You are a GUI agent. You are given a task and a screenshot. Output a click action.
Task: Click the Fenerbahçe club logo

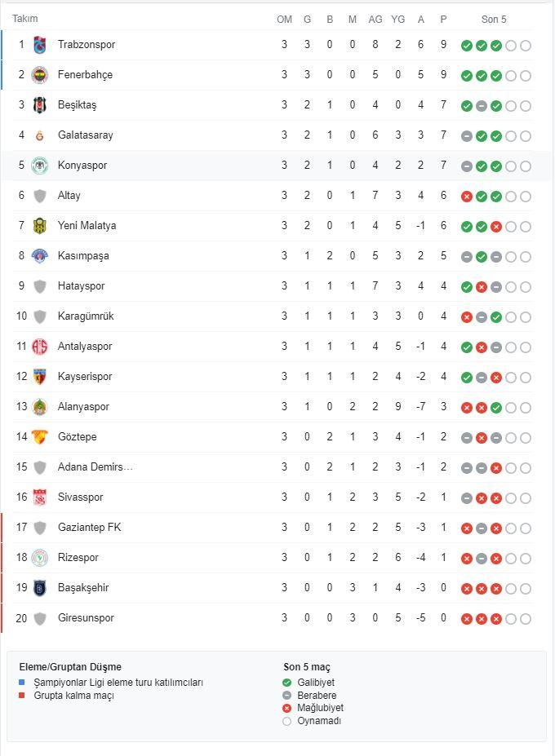39,75
